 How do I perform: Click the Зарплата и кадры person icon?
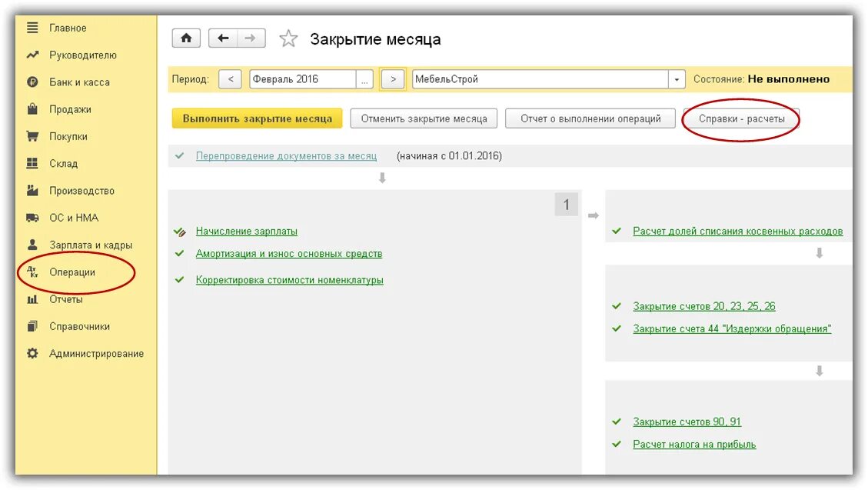(x=32, y=244)
